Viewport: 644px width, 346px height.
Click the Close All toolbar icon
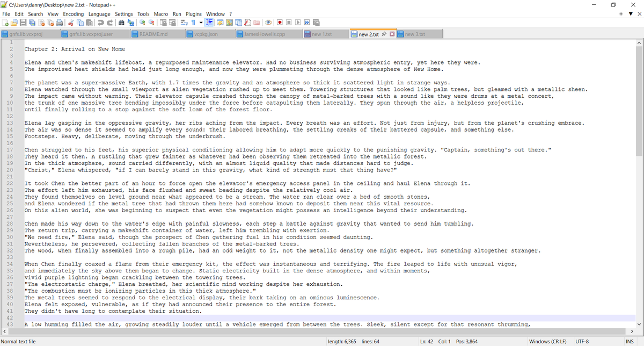[x=50, y=23]
